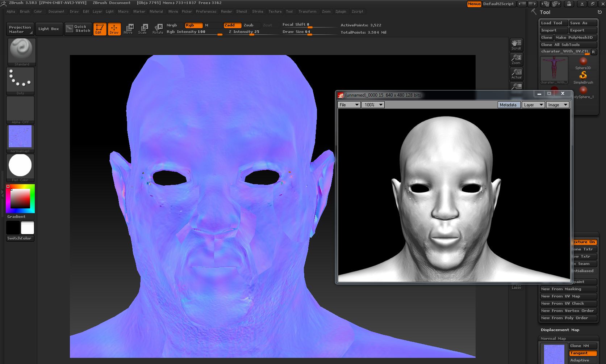The width and height of the screenshot is (606, 364).
Task: Toggle Tangent normal map option
Action: pos(583,353)
